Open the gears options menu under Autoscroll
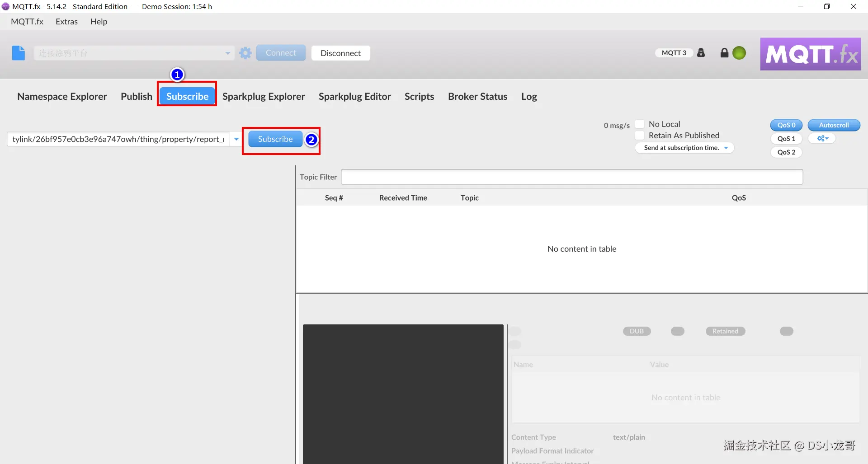868x464 pixels. [x=822, y=139]
